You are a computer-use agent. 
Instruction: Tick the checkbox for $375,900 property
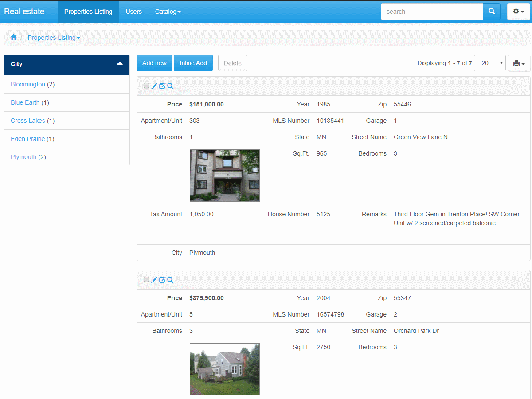tap(146, 279)
